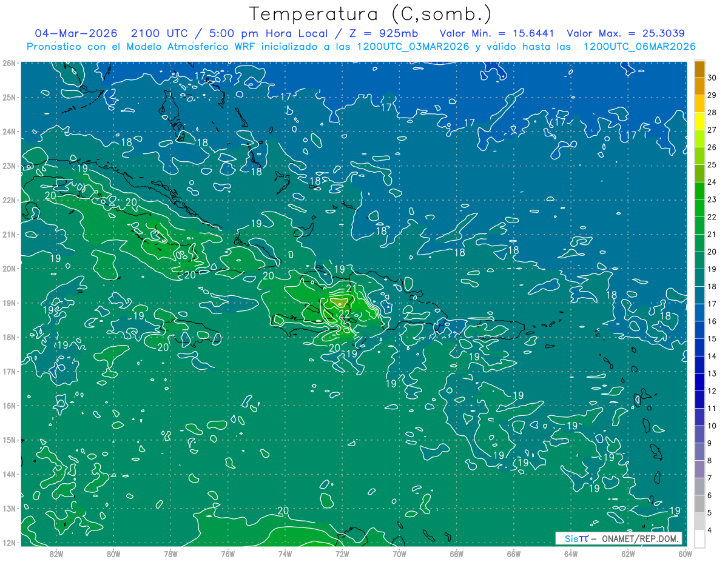Click the purple swatch between 7 and 8
Viewport: 728px width, 562px height.
coord(699,469)
